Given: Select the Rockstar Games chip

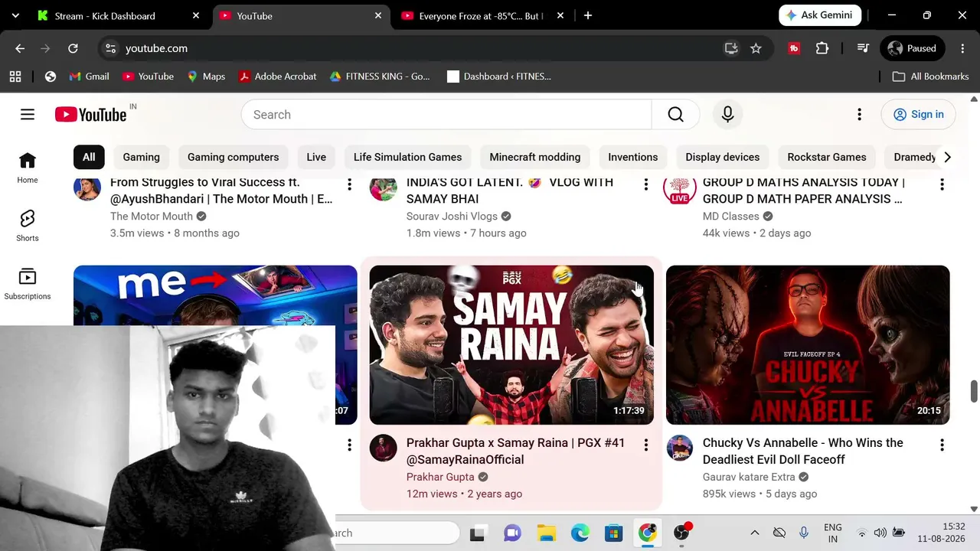Looking at the screenshot, I should coord(827,157).
